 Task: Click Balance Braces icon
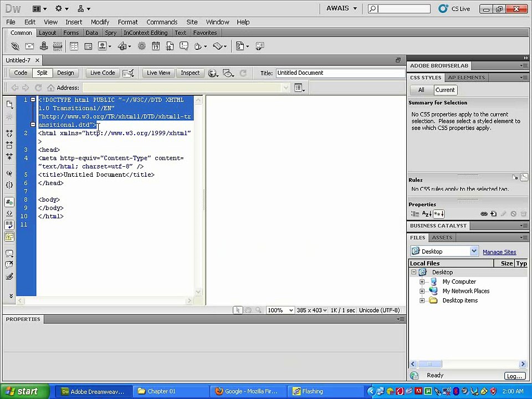click(9, 185)
